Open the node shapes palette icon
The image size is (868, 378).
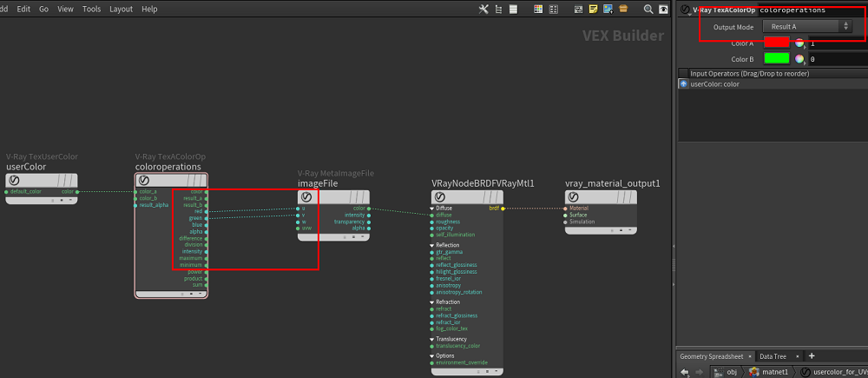point(553,9)
